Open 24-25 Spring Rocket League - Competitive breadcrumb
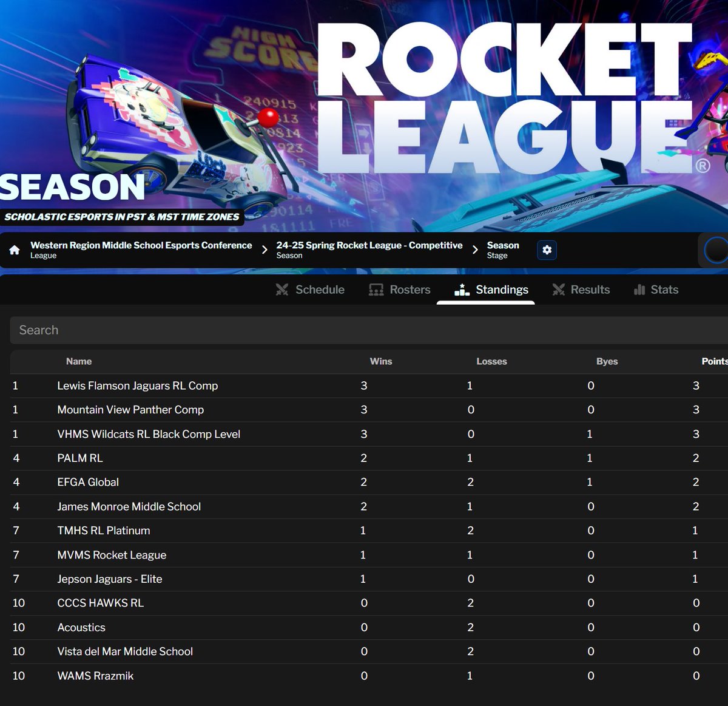 click(x=369, y=245)
